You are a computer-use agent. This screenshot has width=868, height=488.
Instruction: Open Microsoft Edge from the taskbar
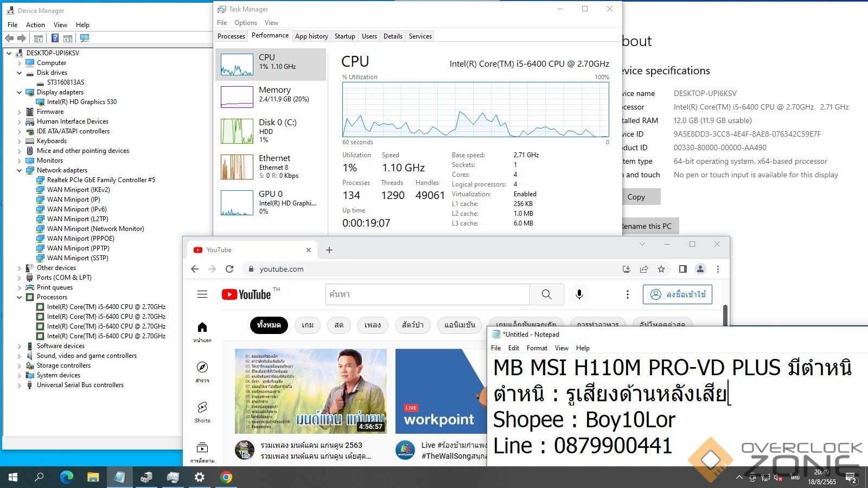(66, 477)
